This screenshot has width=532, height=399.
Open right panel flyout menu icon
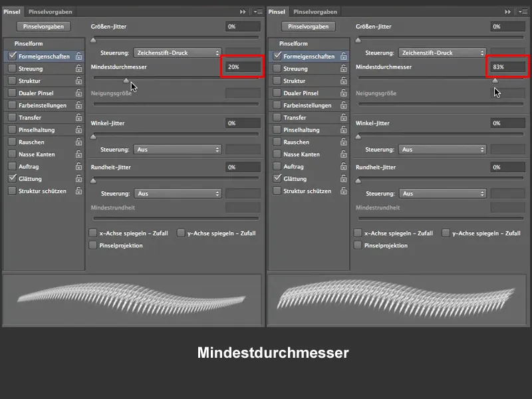tap(523, 11)
